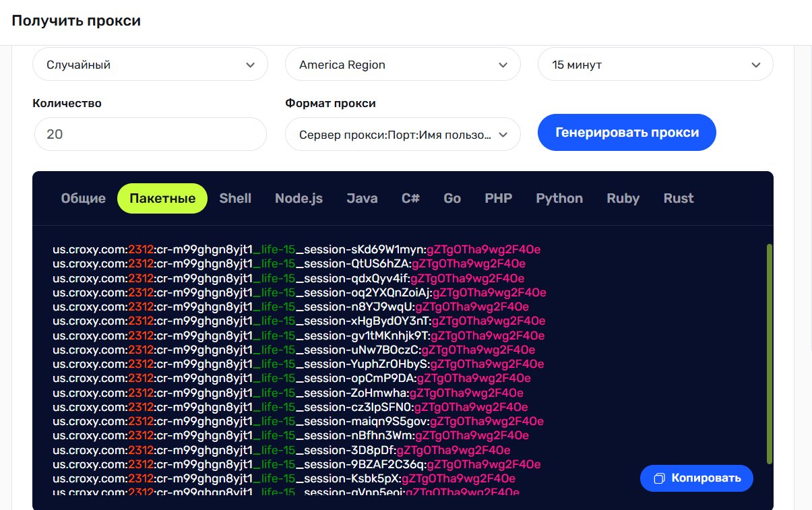
Task: Switch to the Node.js tab
Action: (299, 198)
